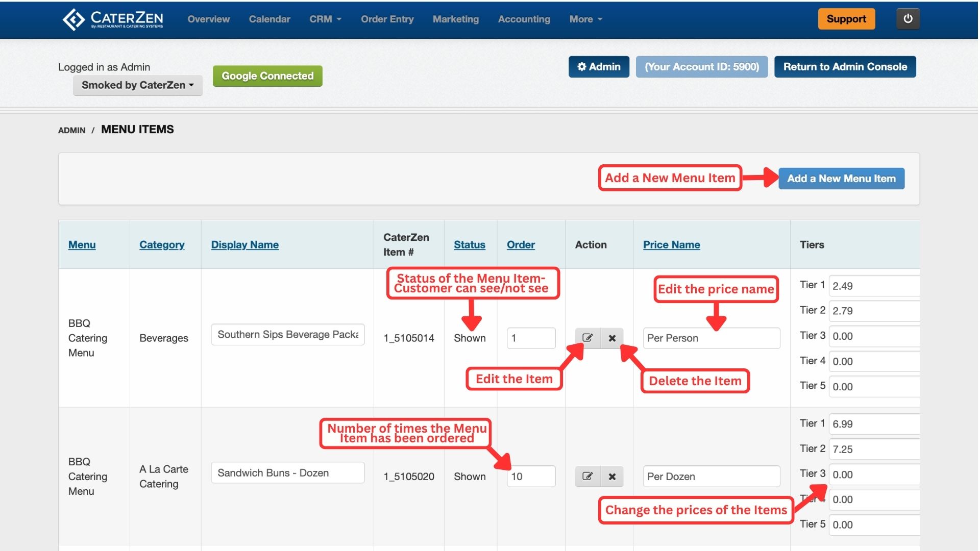
Task: Sort the table by Price Name
Action: pos(671,245)
